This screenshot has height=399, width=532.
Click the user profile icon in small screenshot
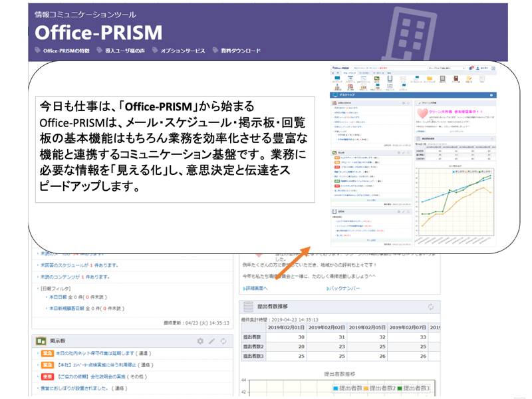477,68
